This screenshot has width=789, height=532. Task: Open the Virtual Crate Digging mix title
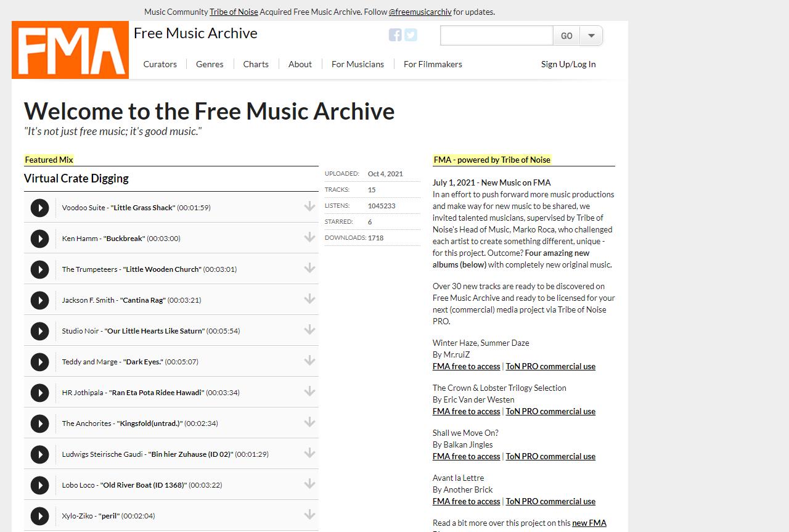[x=76, y=178]
